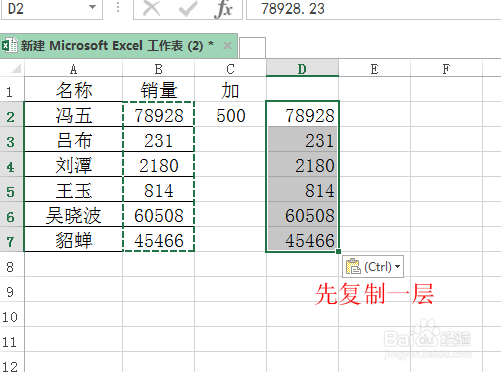The width and height of the screenshot is (501, 372).
Task: Close the workbook tab with its X
Action: pos(227,45)
